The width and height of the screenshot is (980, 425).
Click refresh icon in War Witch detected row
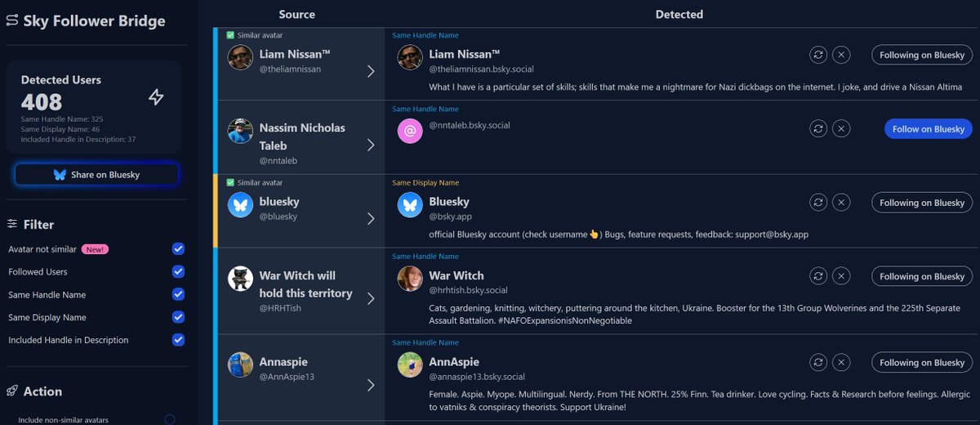pos(817,276)
